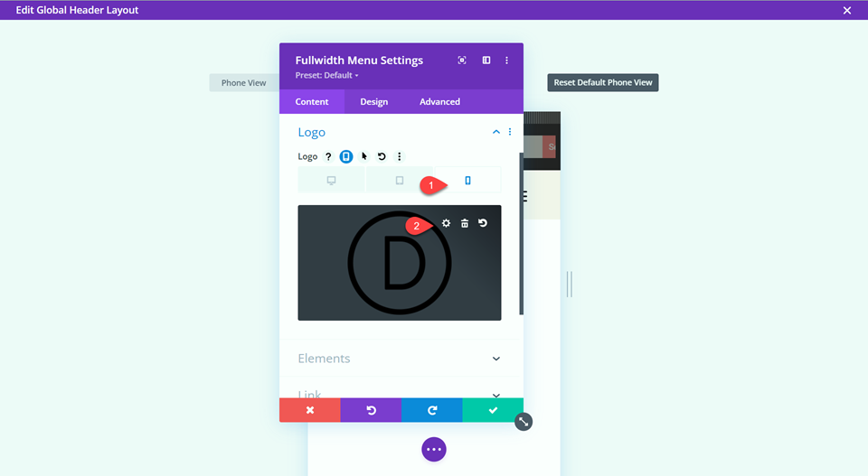Undo the last change purple button
This screenshot has width=868, height=476.
pyautogui.click(x=371, y=410)
